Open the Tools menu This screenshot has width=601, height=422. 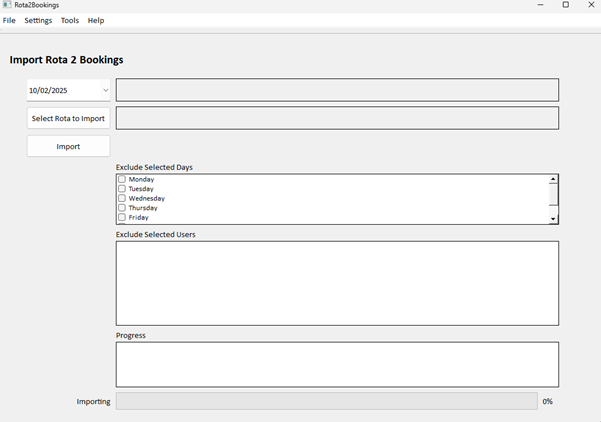click(x=70, y=20)
